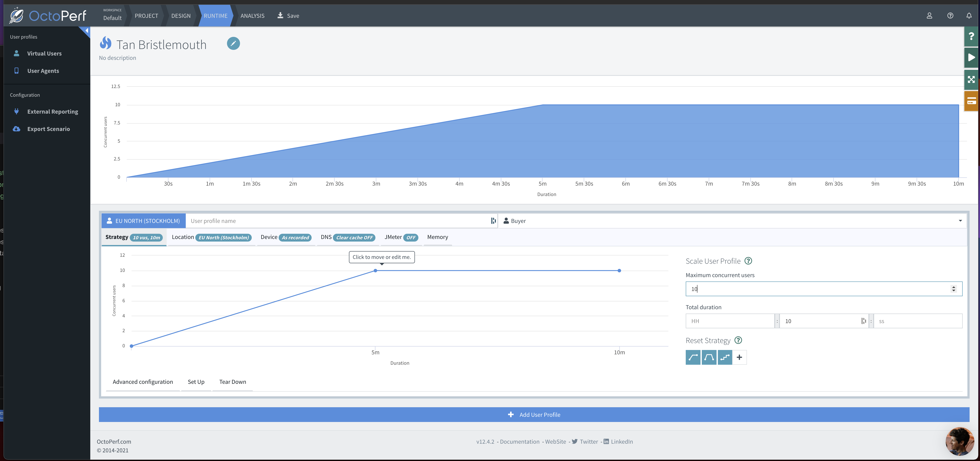
Task: Open the Virtual Users sidebar link
Action: (x=44, y=54)
